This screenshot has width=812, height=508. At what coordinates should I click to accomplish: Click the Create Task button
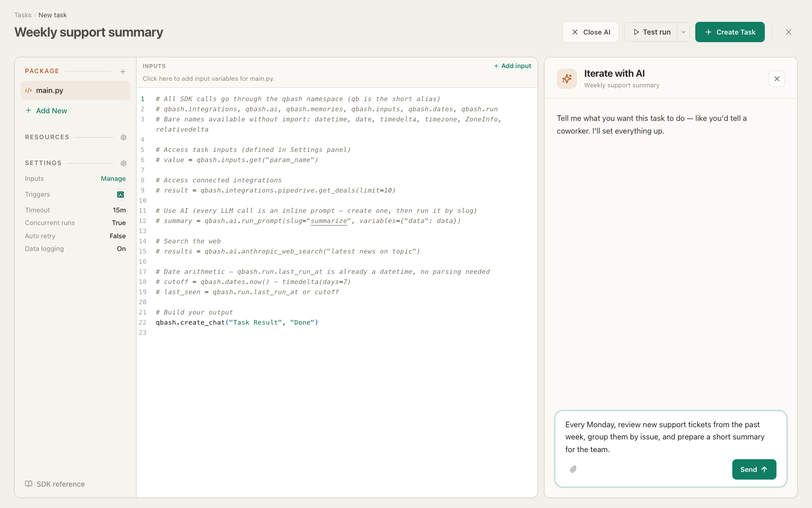[730, 32]
